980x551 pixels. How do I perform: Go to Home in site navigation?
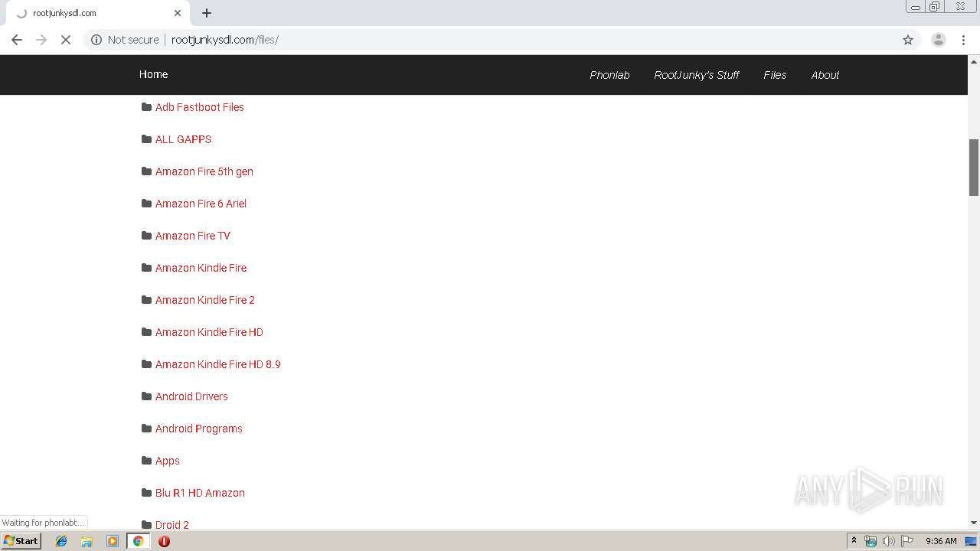153,74
